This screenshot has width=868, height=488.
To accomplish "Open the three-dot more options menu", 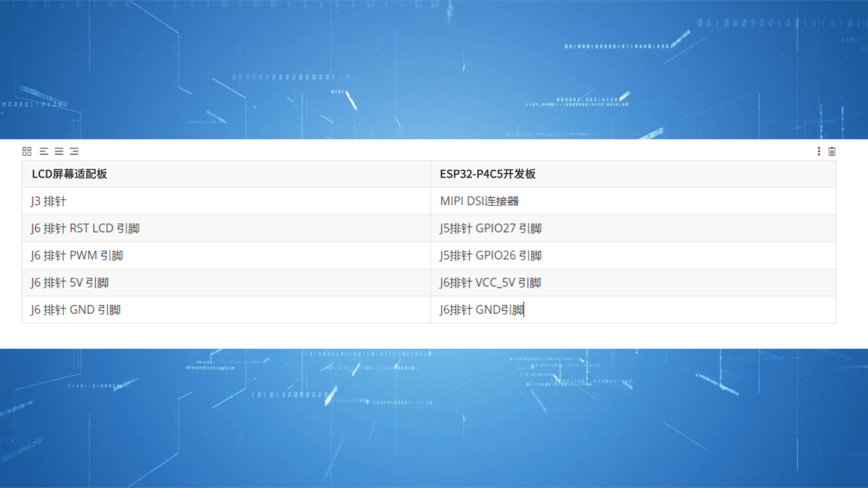I will point(819,151).
